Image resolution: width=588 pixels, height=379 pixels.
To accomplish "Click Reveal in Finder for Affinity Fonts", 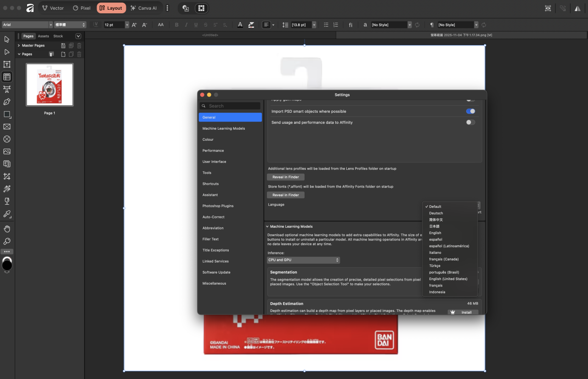I will (285, 195).
